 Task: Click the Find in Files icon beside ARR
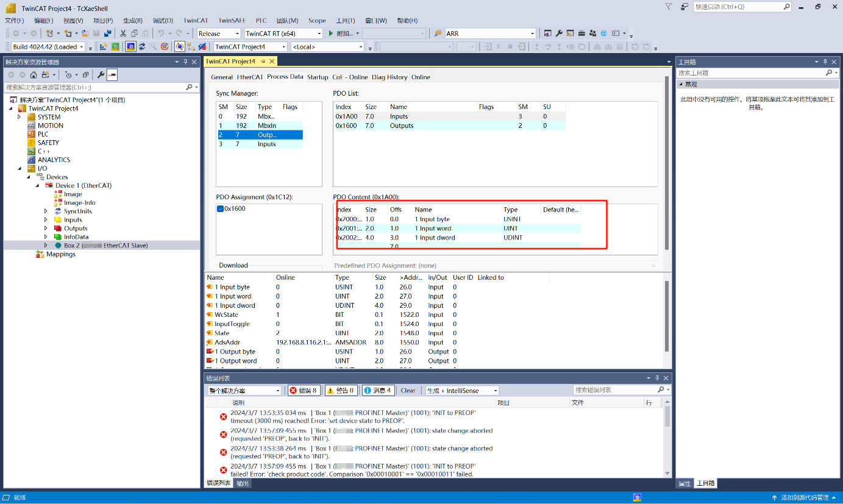click(x=438, y=34)
